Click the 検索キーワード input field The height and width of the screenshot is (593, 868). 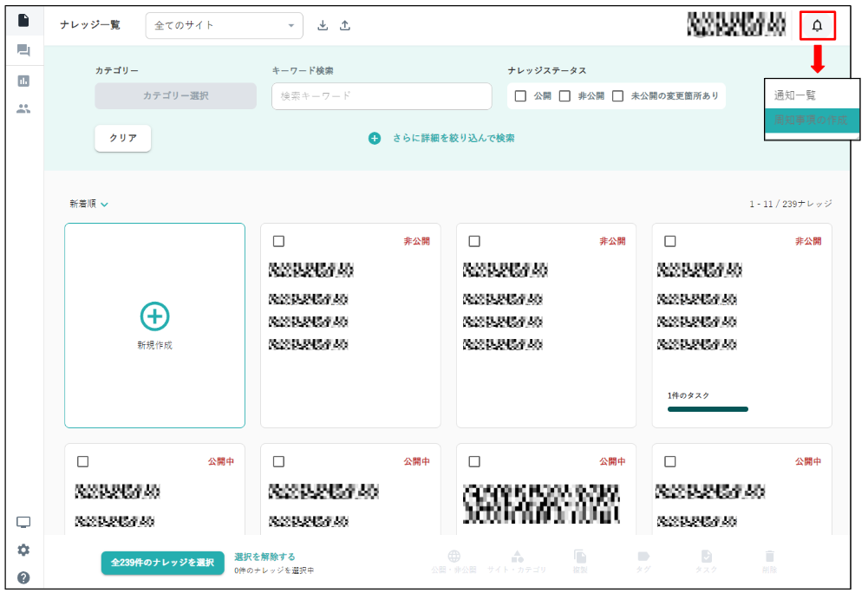382,96
